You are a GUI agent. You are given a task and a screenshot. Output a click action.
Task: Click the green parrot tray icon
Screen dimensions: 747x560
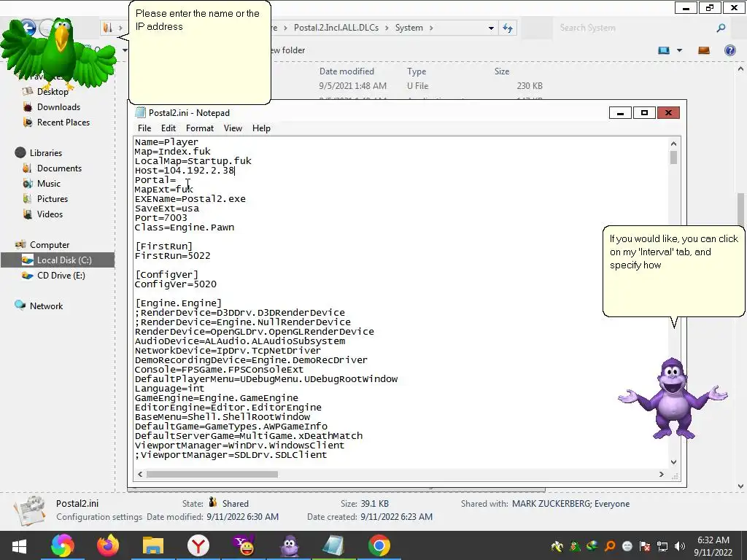tap(575, 546)
